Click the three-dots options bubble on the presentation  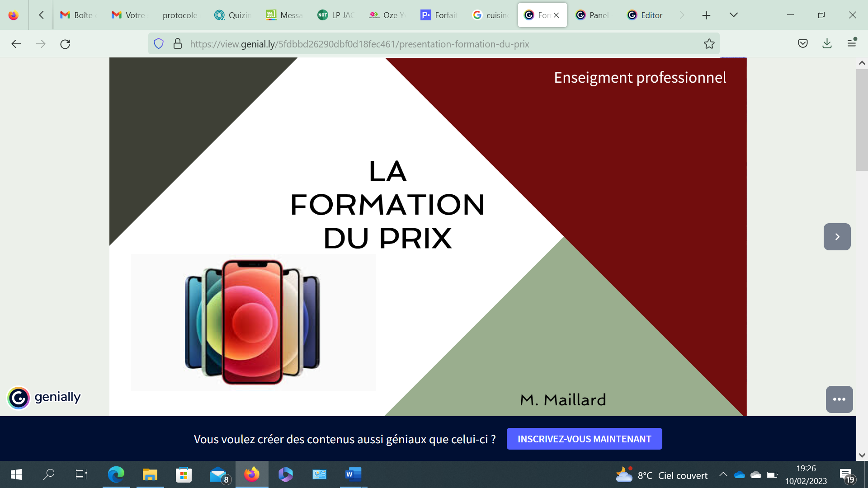click(x=839, y=399)
